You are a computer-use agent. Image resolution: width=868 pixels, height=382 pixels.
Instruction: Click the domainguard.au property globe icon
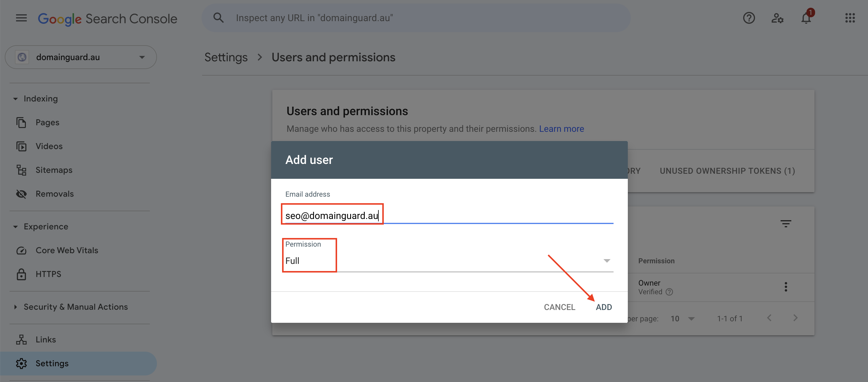click(x=22, y=57)
